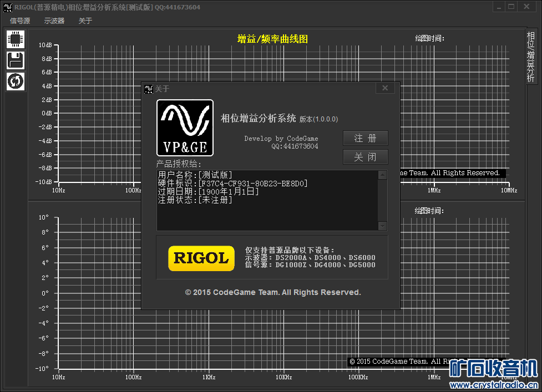Click the VP&GE logo in About dialog
542x392 pixels.
point(185,128)
